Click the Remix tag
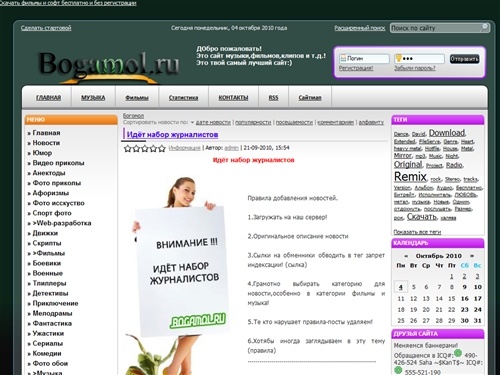The image size is (500, 375). [x=410, y=177]
